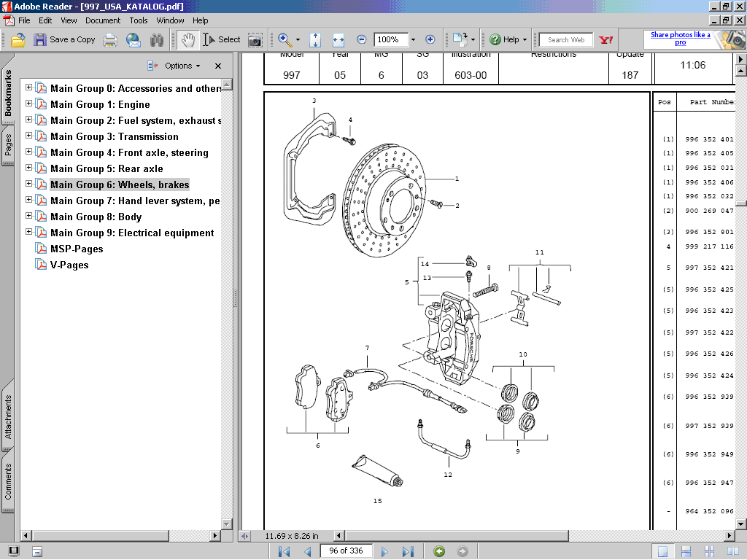Open the Attachments side tab
Screen dimensions: 747x560
[x=8, y=416]
